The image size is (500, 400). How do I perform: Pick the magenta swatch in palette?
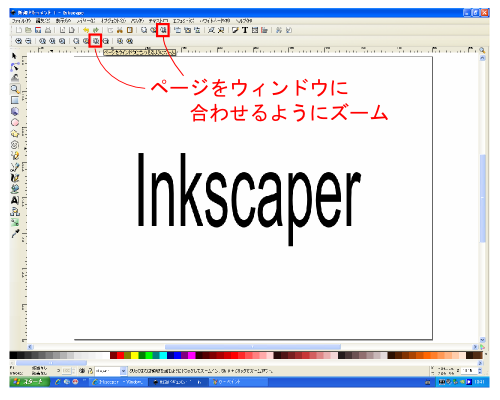click(x=192, y=355)
